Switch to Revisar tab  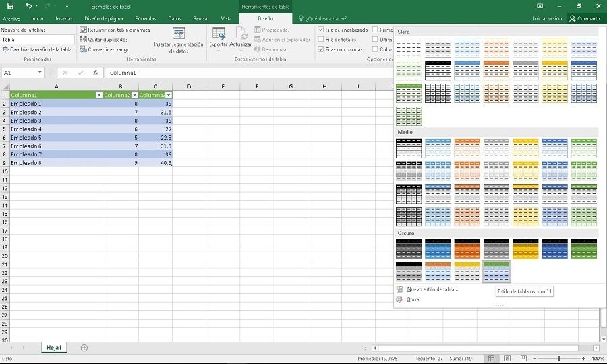(201, 19)
